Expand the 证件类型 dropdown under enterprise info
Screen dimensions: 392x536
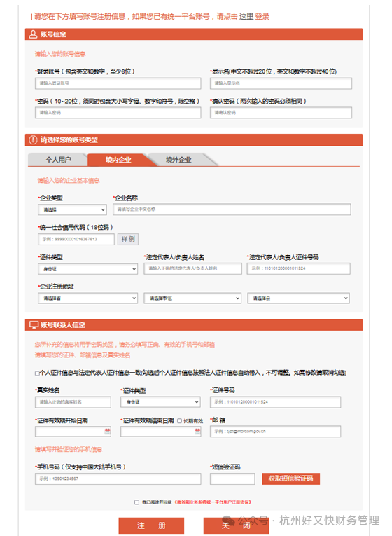click(87, 269)
